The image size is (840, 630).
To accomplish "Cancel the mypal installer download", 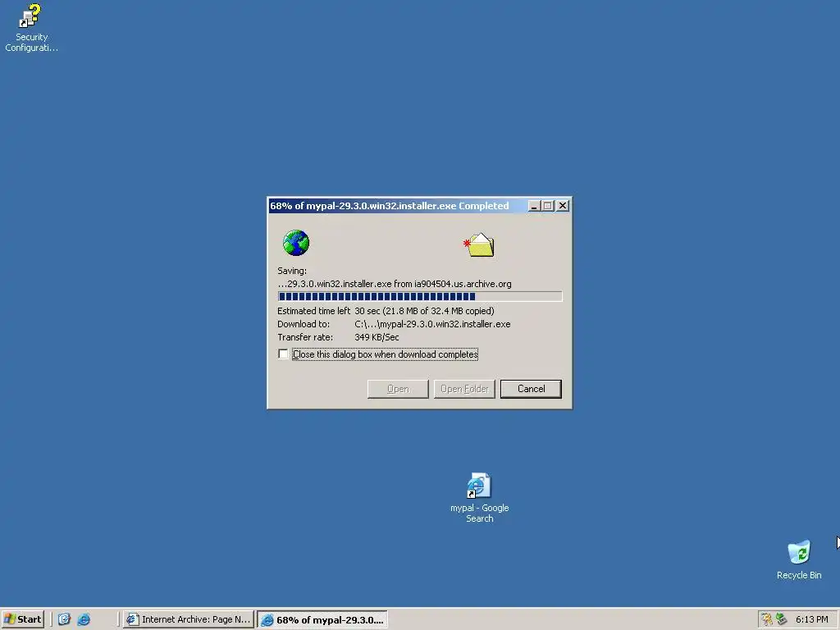I will point(531,389).
